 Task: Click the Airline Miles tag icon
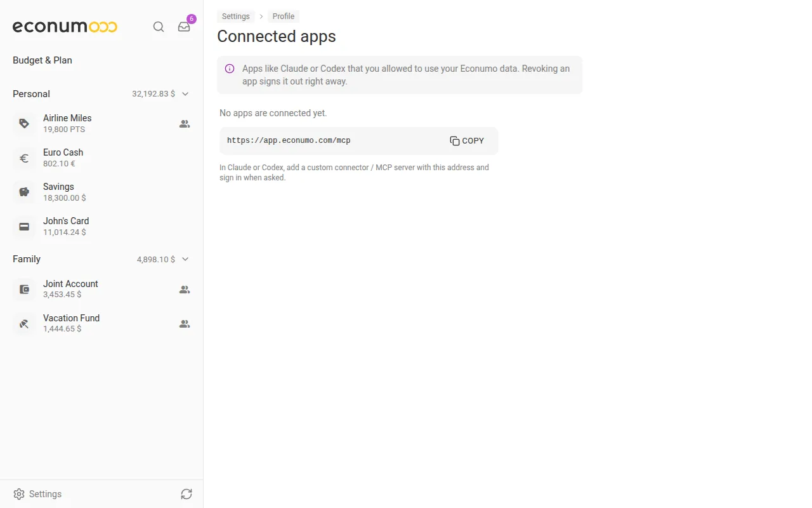[x=24, y=123]
